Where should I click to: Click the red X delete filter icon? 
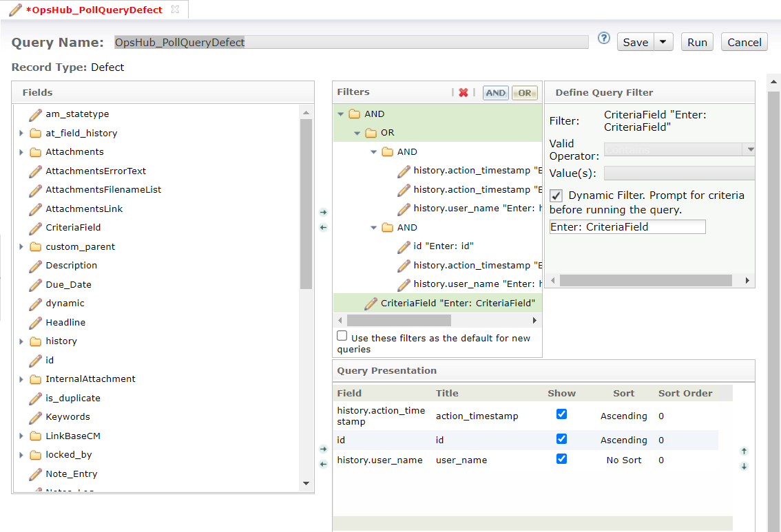[464, 93]
